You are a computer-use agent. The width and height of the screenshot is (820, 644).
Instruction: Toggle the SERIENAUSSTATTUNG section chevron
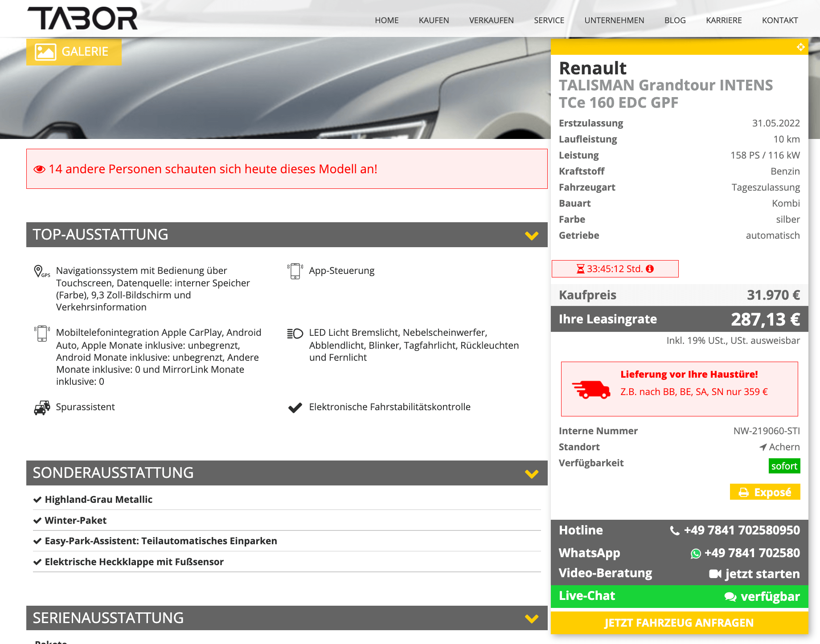click(532, 619)
